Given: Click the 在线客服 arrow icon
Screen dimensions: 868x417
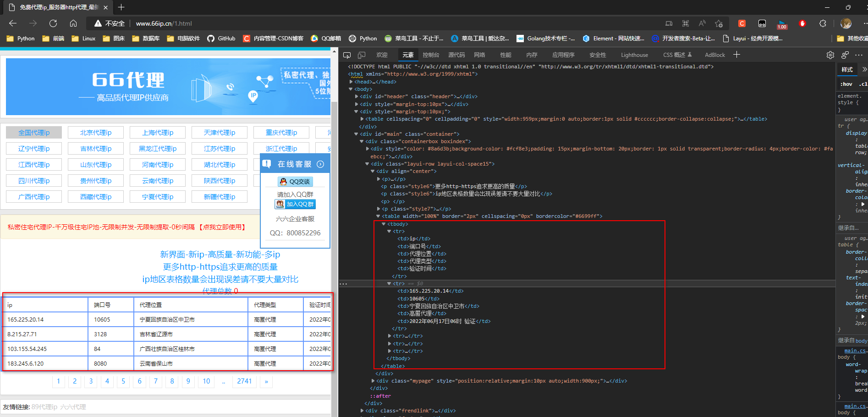Looking at the screenshot, I should pos(320,164).
